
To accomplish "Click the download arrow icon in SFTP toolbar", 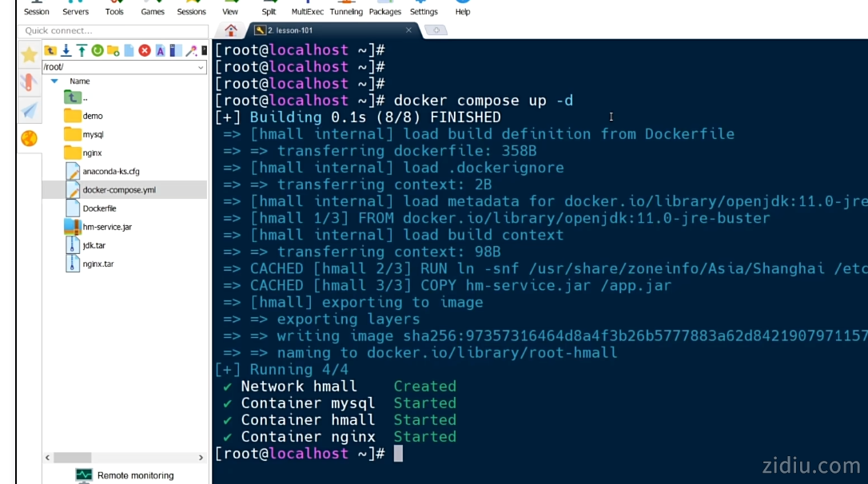I will pyautogui.click(x=66, y=50).
